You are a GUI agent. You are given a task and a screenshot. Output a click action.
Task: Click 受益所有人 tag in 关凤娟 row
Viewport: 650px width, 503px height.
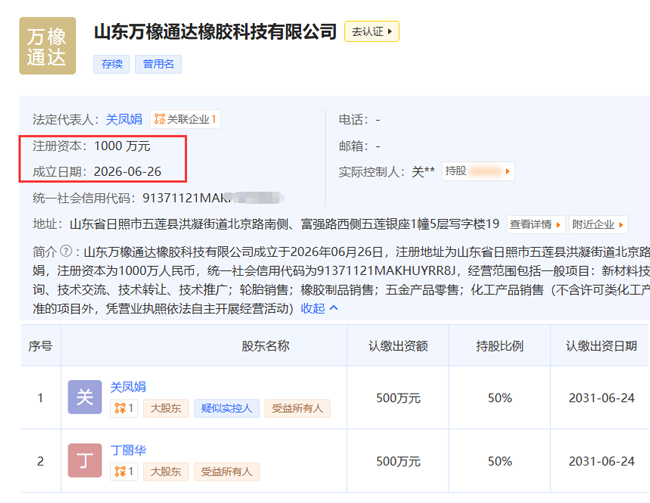point(297,408)
